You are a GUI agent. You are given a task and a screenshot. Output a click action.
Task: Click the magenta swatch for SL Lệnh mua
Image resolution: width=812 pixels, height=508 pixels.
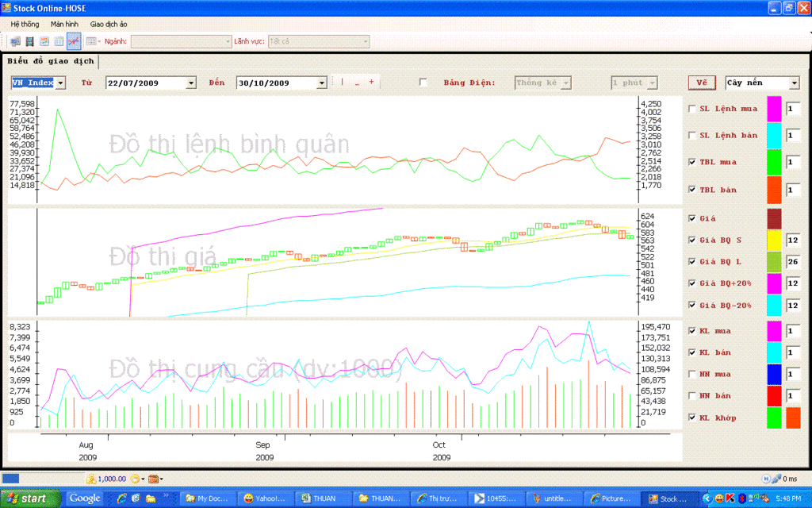click(x=774, y=109)
